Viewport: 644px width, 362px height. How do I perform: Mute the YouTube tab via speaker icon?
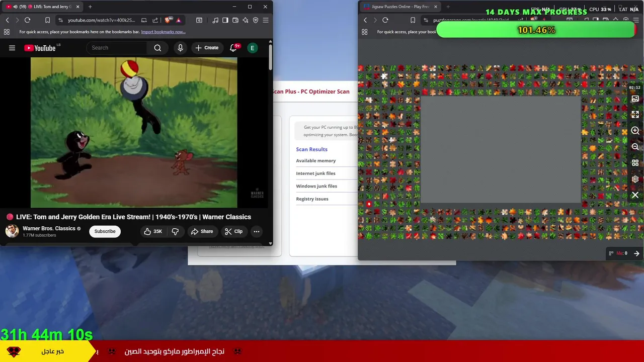point(15,7)
